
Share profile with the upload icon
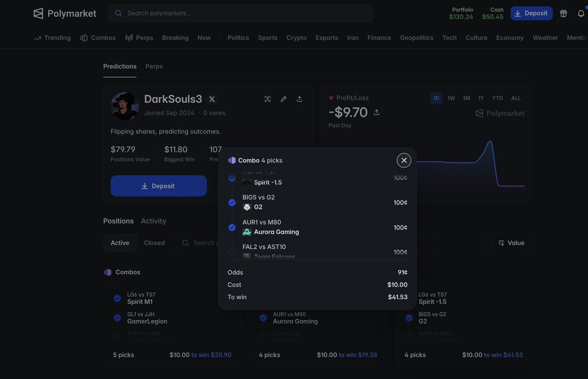point(299,99)
